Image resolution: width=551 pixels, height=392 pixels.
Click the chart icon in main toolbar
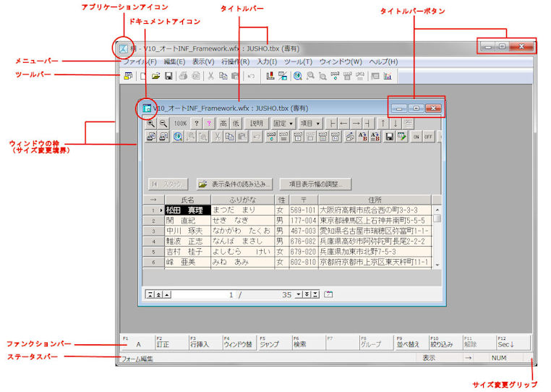[x=388, y=76]
